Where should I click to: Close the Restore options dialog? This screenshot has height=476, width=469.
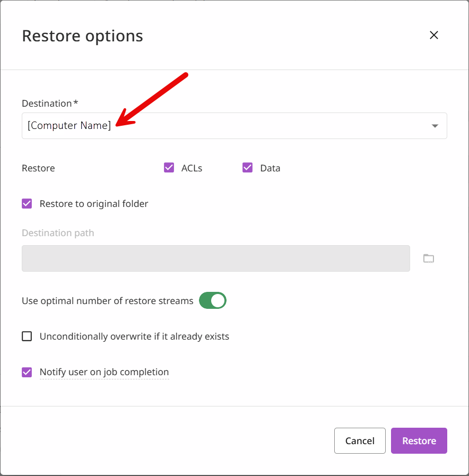(433, 36)
